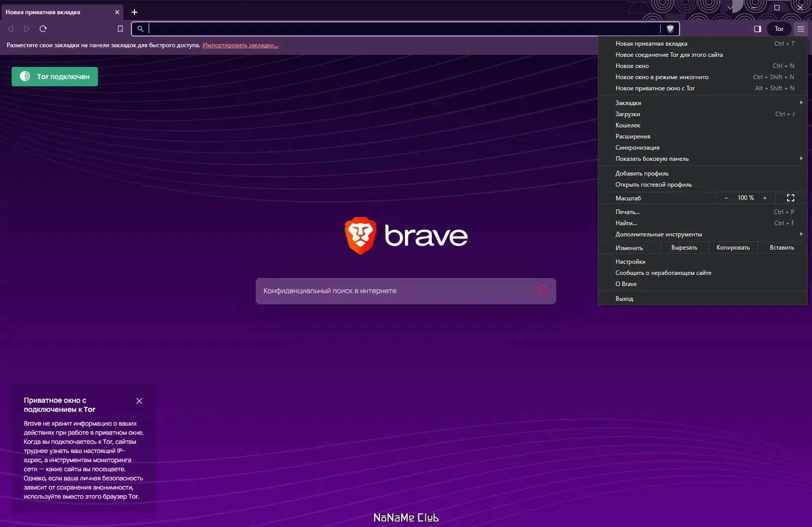
Task: Choose Выход to quit the browser
Action: click(703, 299)
